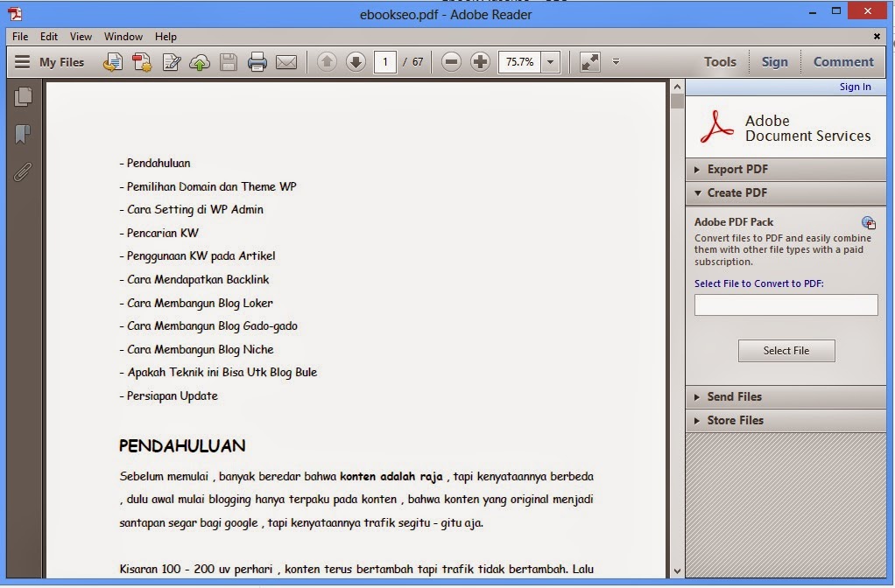Open the toolbar customize dropdown arrow
This screenshot has height=588, width=895.
pyautogui.click(x=616, y=61)
